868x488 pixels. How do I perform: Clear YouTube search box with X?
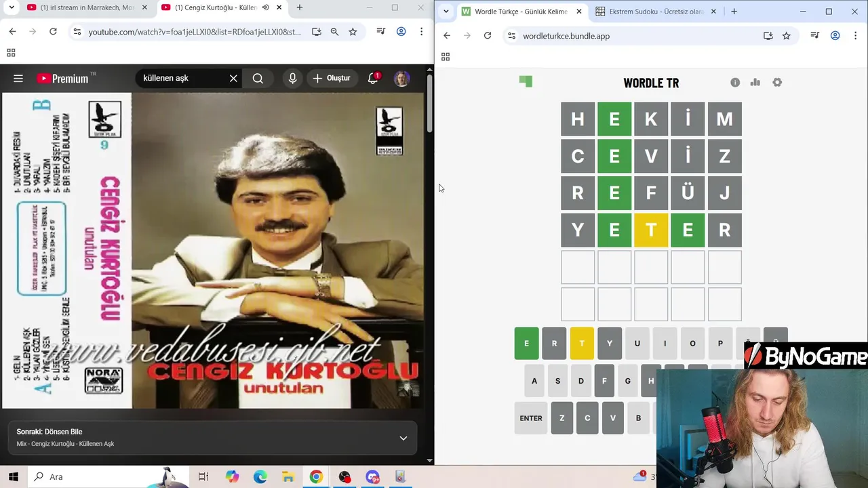click(233, 78)
